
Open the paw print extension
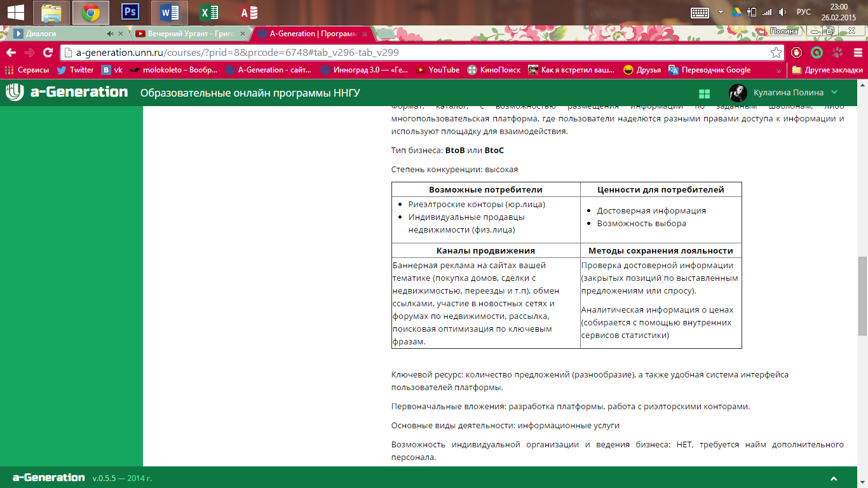(x=837, y=53)
